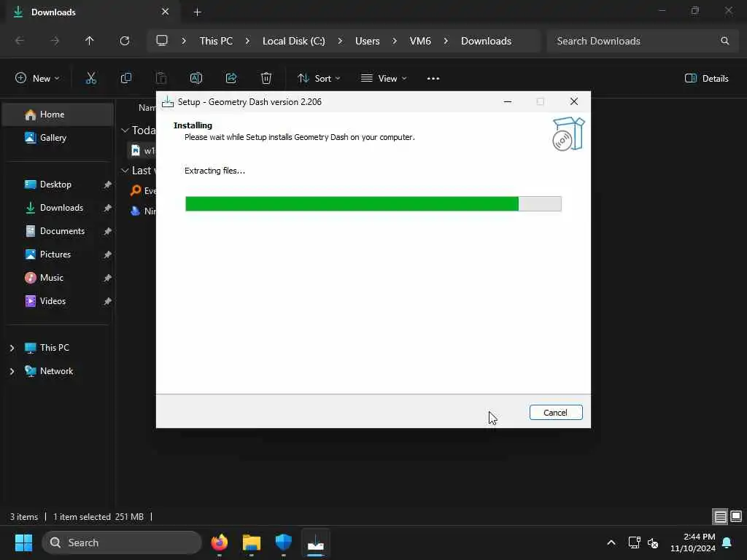Open VM6 breadcrumb

(x=420, y=41)
